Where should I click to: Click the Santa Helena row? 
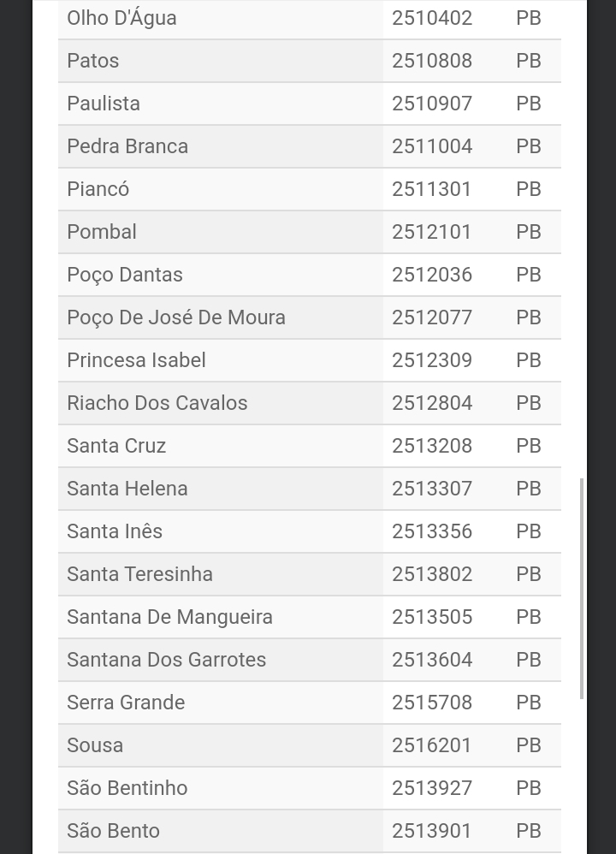310,489
